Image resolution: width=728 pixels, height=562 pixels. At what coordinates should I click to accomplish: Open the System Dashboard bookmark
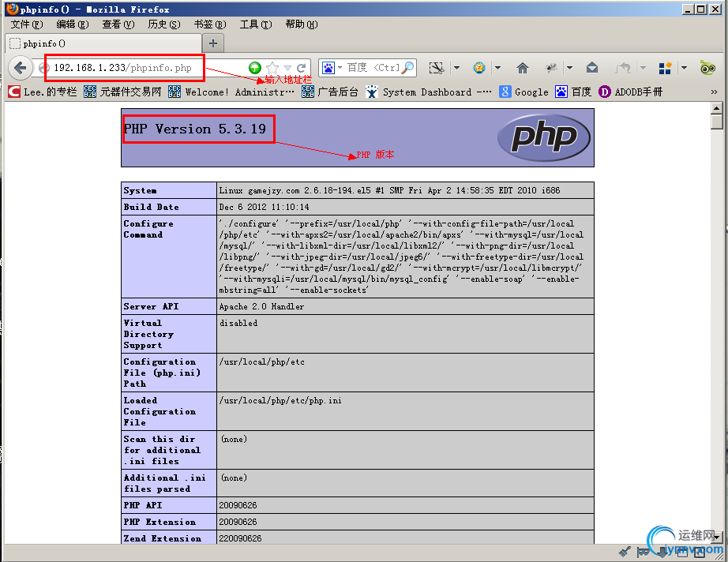pos(429,92)
